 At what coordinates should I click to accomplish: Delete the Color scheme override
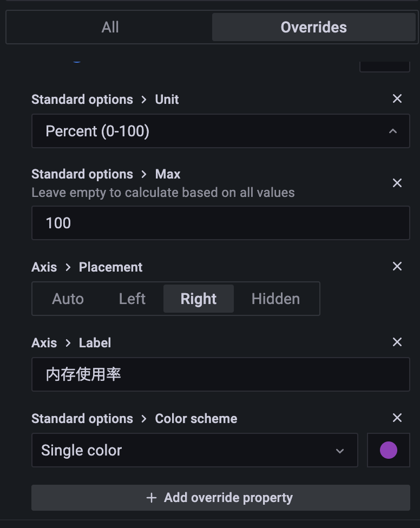[x=397, y=418]
